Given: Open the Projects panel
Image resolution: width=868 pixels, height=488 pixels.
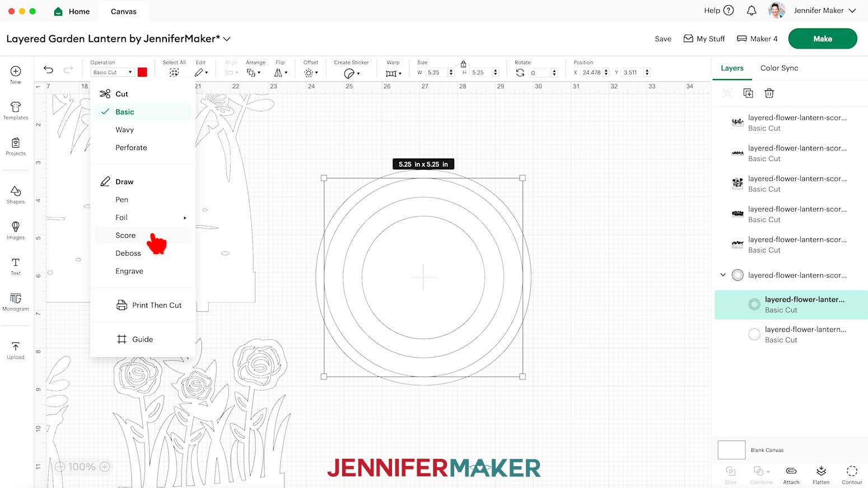Looking at the screenshot, I should point(16,146).
